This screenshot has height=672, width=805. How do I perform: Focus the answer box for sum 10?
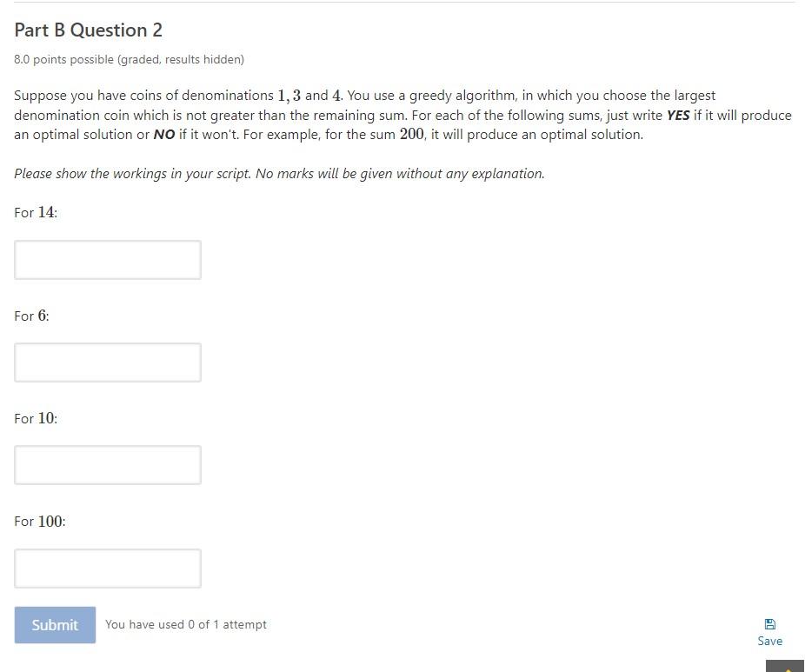tap(107, 464)
